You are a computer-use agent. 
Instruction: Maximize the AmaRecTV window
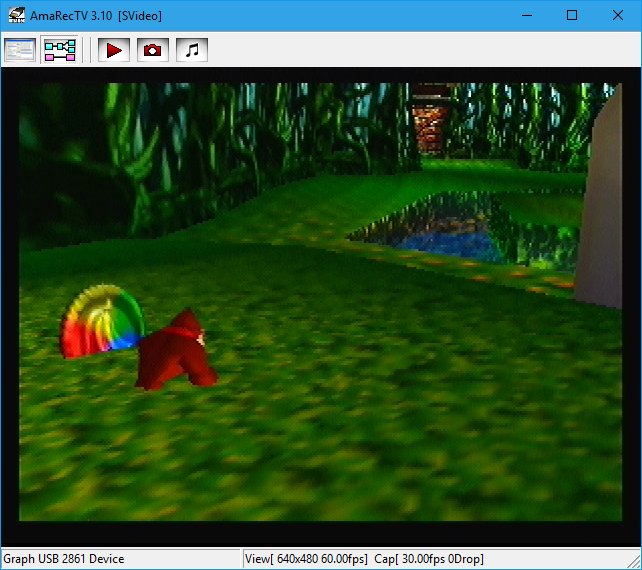pos(572,16)
